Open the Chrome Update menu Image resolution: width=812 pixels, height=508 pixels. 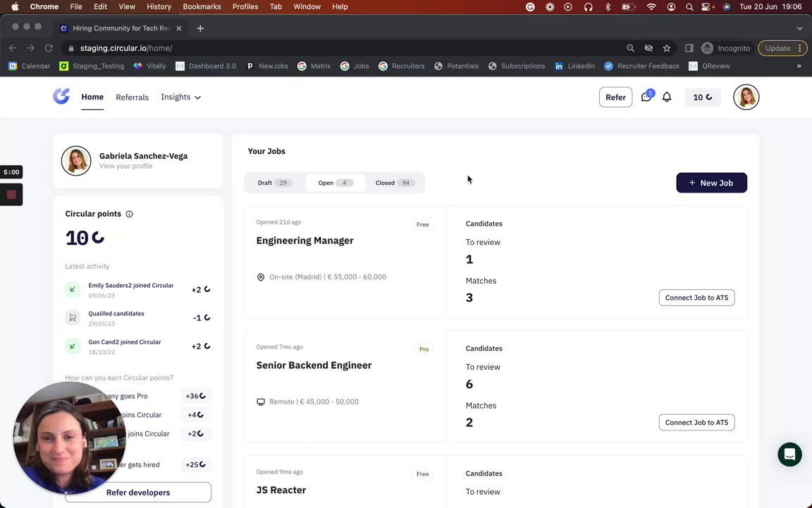click(x=782, y=48)
